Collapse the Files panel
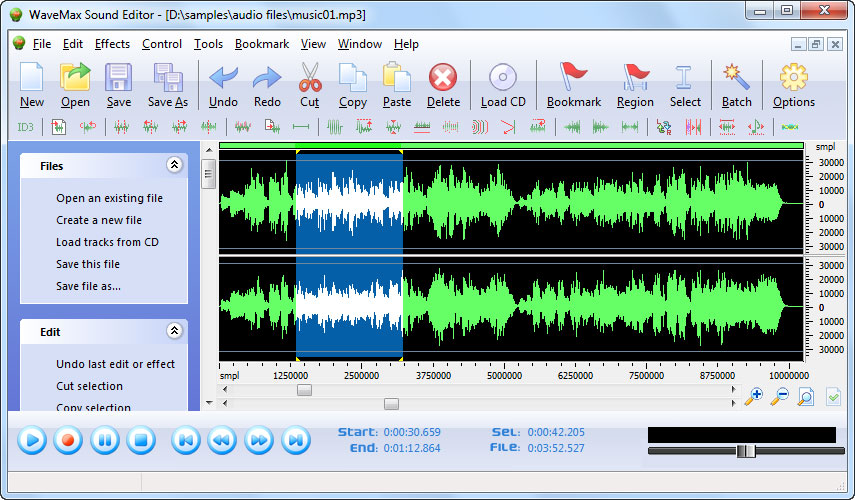The image size is (855, 500). [174, 166]
